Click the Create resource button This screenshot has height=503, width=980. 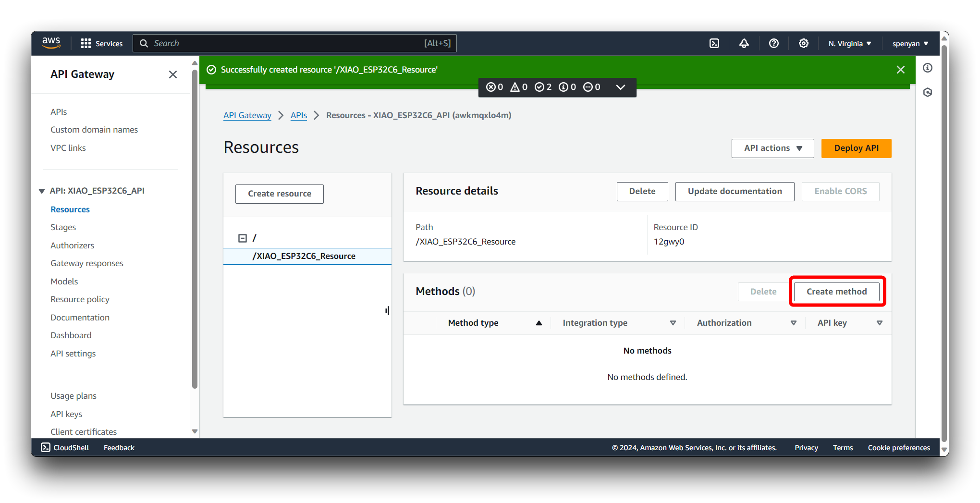tap(280, 194)
